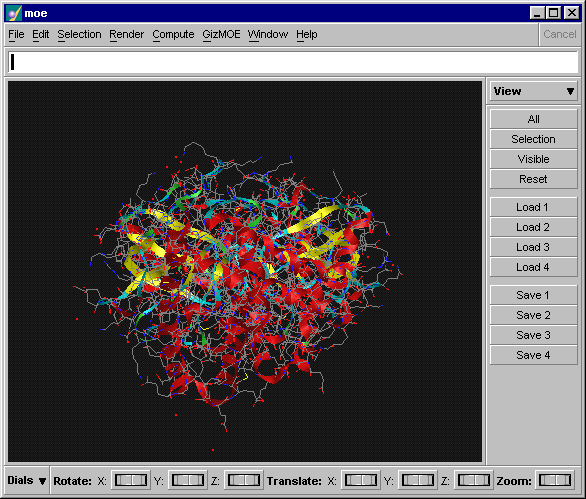The width and height of the screenshot is (586, 499).
Task: Open the Compute menu
Action: [x=173, y=34]
